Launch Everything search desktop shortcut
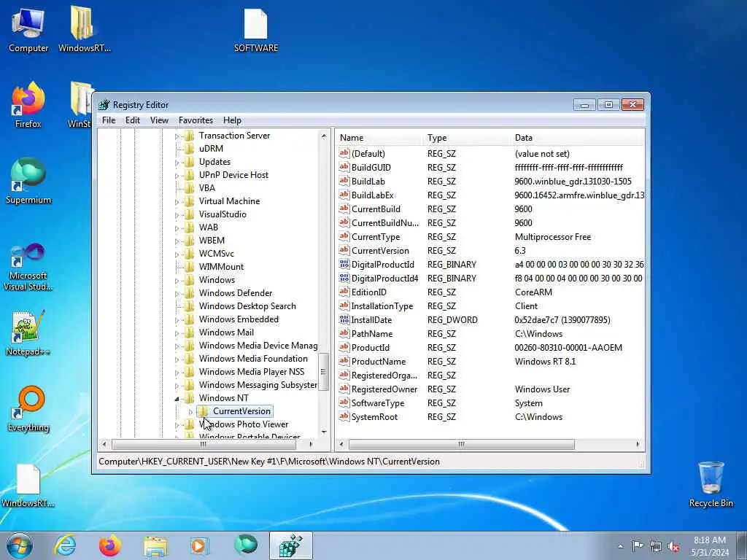Viewport: 747px width, 560px height. pyautogui.click(x=28, y=408)
